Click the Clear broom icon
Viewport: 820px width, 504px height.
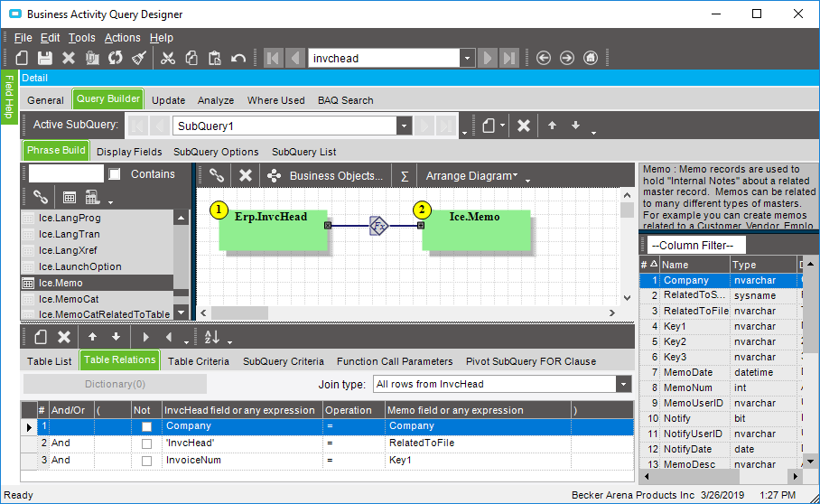[x=139, y=58]
